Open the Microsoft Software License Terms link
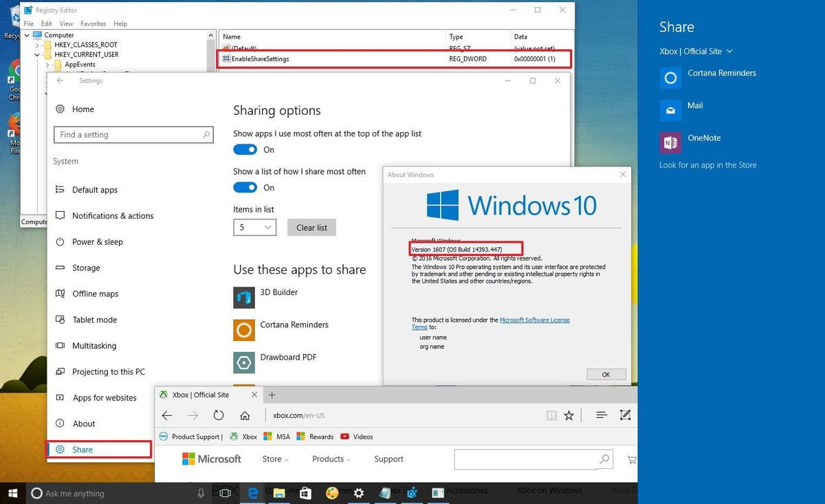 pos(535,319)
